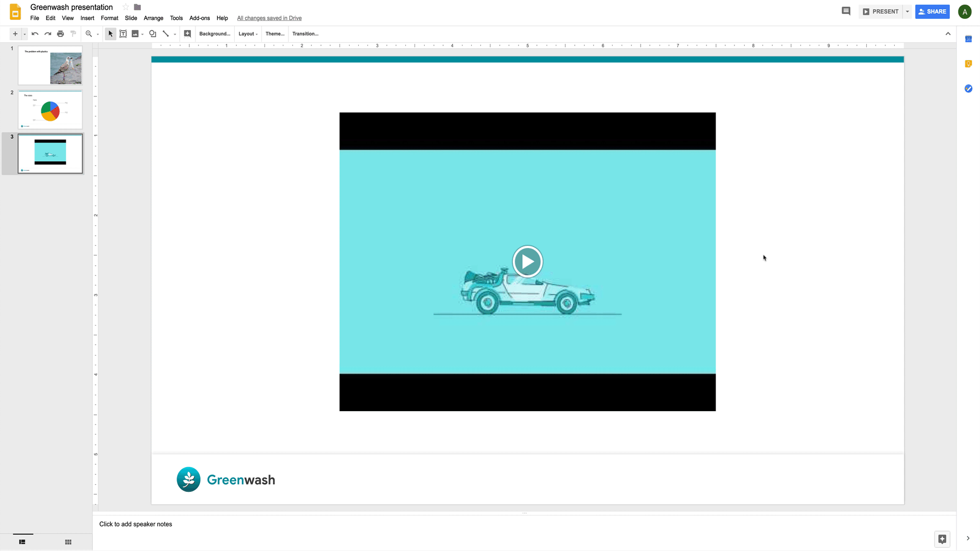Hide the menus with collapse chevron
The image size is (980, 551).
pyautogui.click(x=948, y=34)
